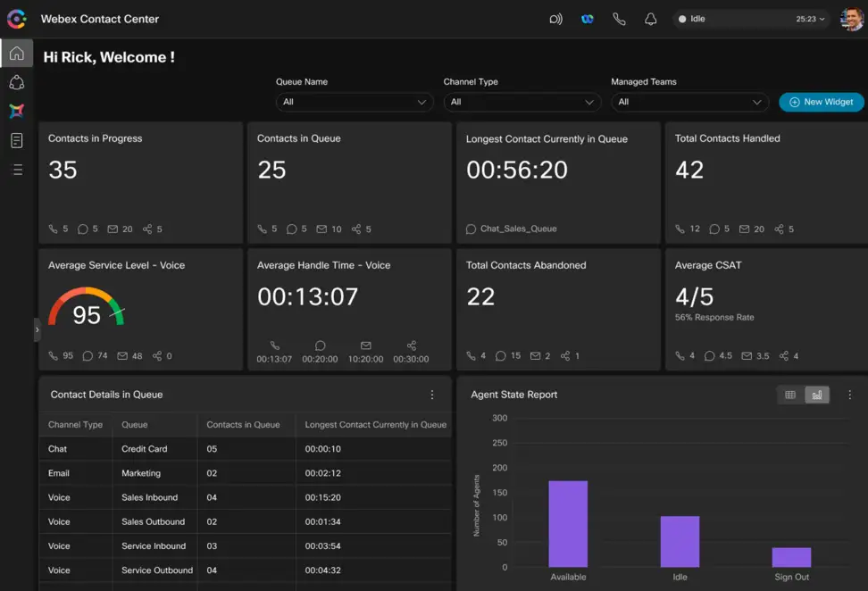Click the 00:15:20 cell for Sales Inbound

(322, 497)
